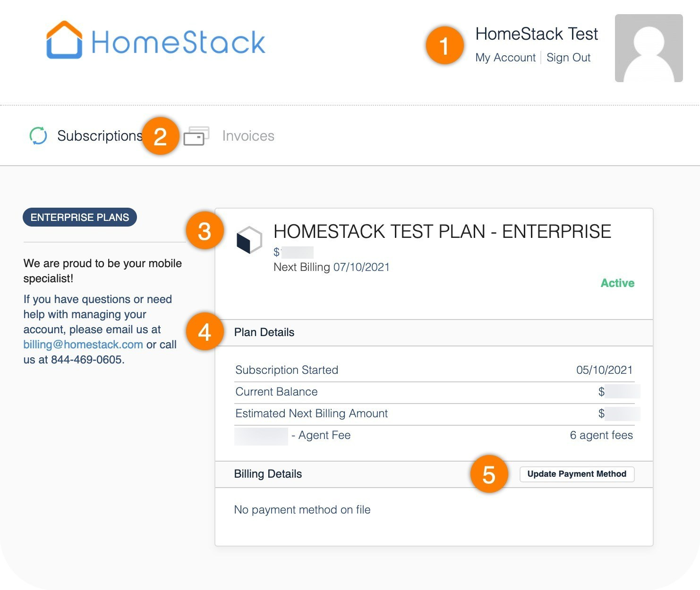Sign out using the Sign Out link
Viewport: 700px width, 590px height.
568,58
